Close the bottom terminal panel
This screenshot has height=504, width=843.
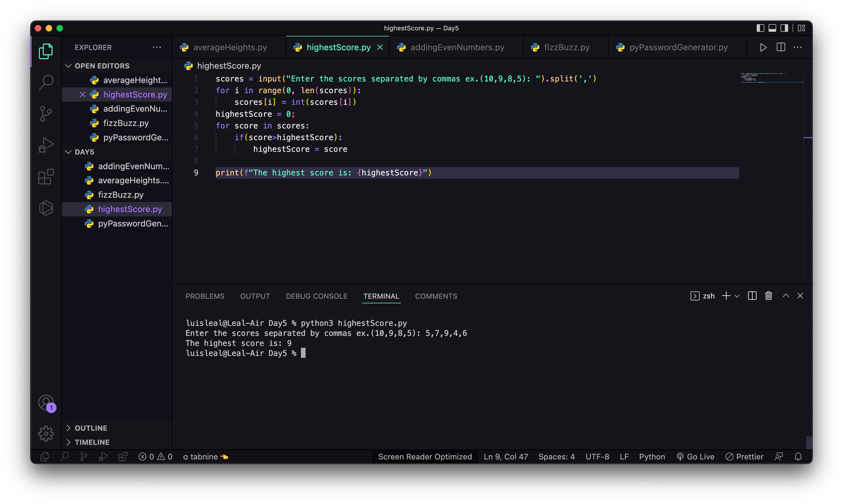point(800,296)
